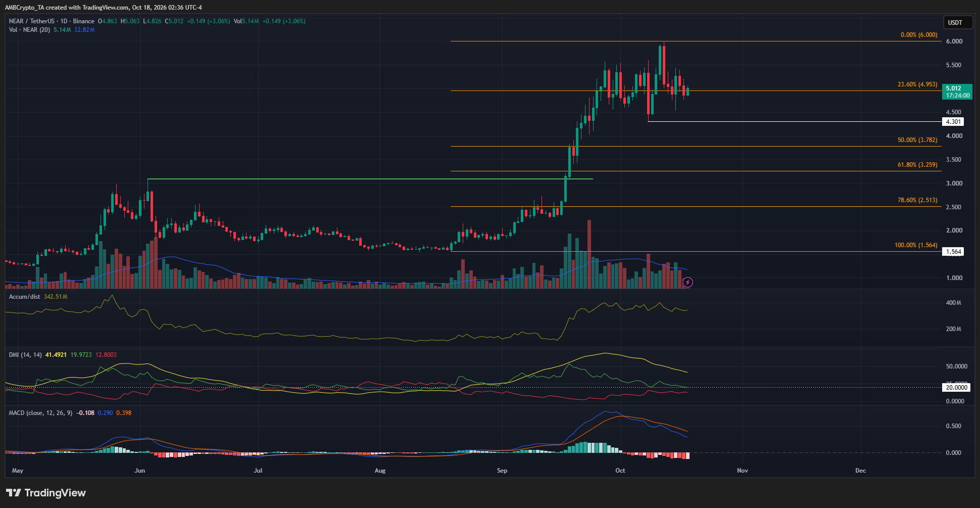Click the 61.80% (3.259) Fibonacci label
Viewport: 980px width, 508px height.
coord(917,165)
